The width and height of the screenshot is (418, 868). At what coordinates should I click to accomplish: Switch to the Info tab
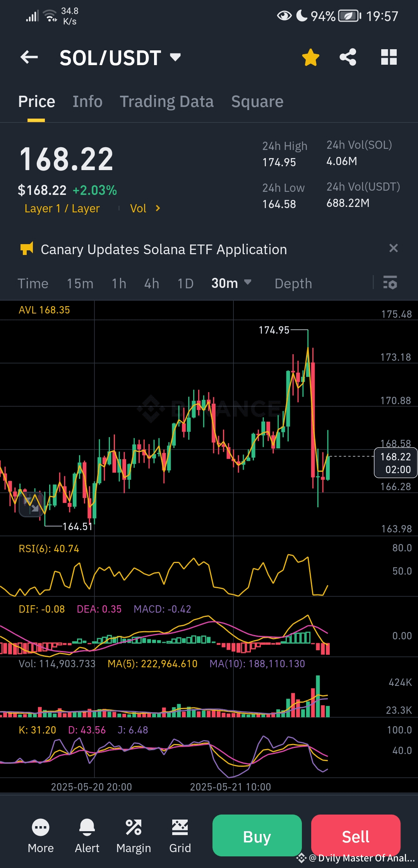tap(87, 102)
